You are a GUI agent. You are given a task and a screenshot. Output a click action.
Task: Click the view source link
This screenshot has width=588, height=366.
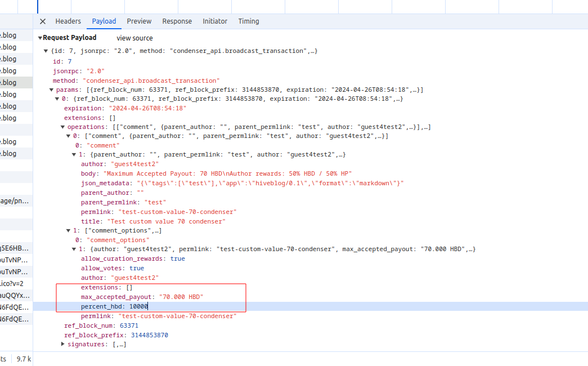point(134,38)
